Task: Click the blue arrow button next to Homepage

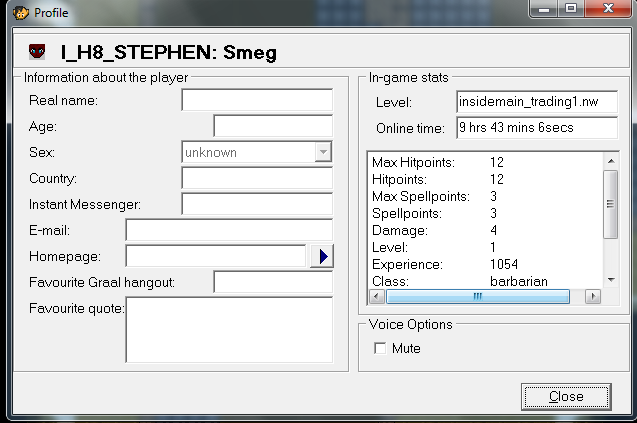Action: tap(321, 257)
